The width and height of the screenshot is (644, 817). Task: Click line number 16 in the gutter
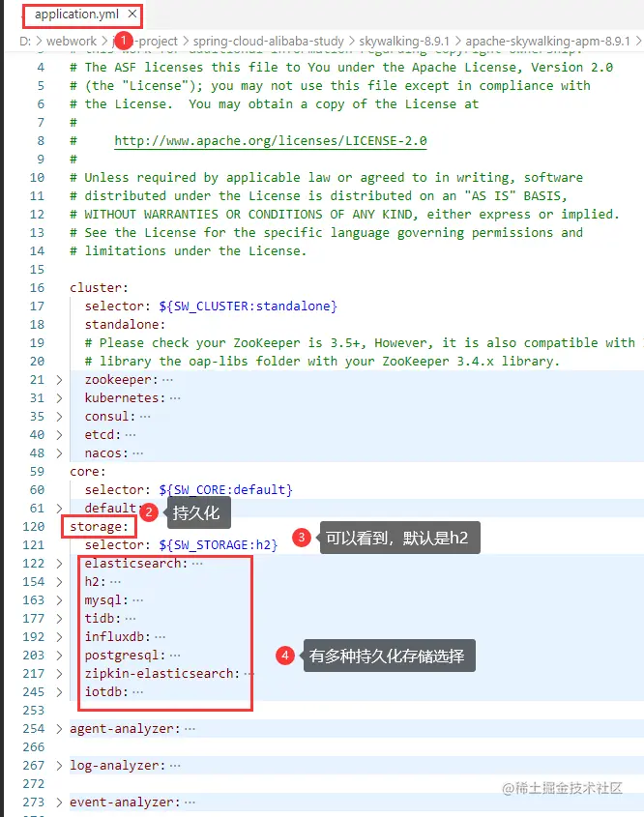[x=37, y=287]
